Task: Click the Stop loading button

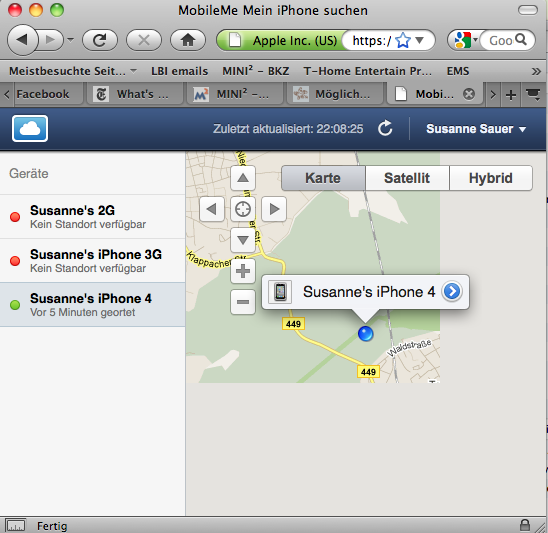Action: click(144, 40)
